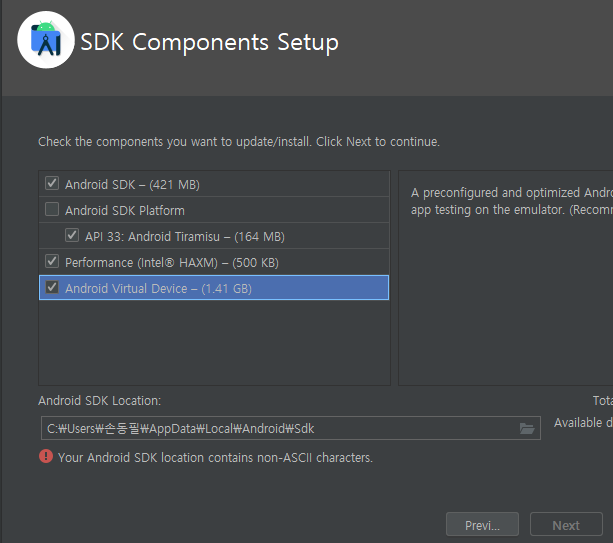Select Android Virtual Device (1.41 GB) row
Image resolution: width=613 pixels, height=543 pixels.
pos(214,288)
